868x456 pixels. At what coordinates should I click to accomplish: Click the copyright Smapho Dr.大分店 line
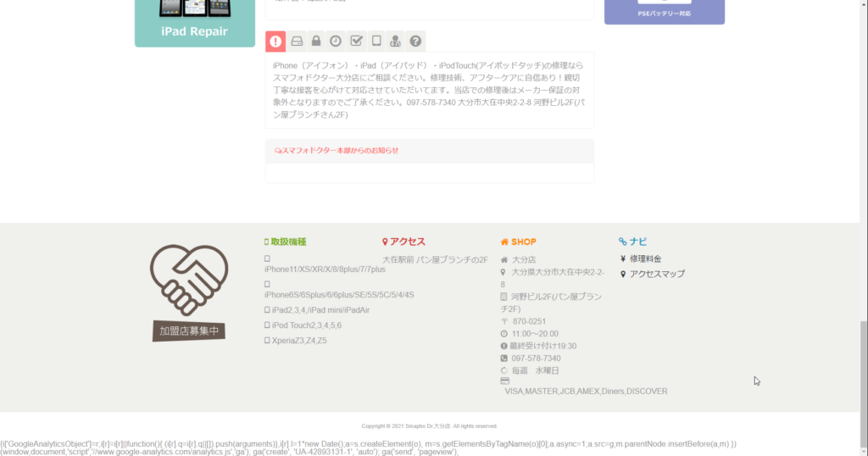coord(430,426)
